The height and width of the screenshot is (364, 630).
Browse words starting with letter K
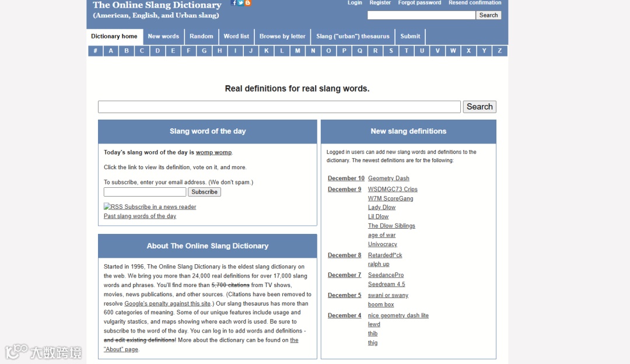click(x=267, y=51)
